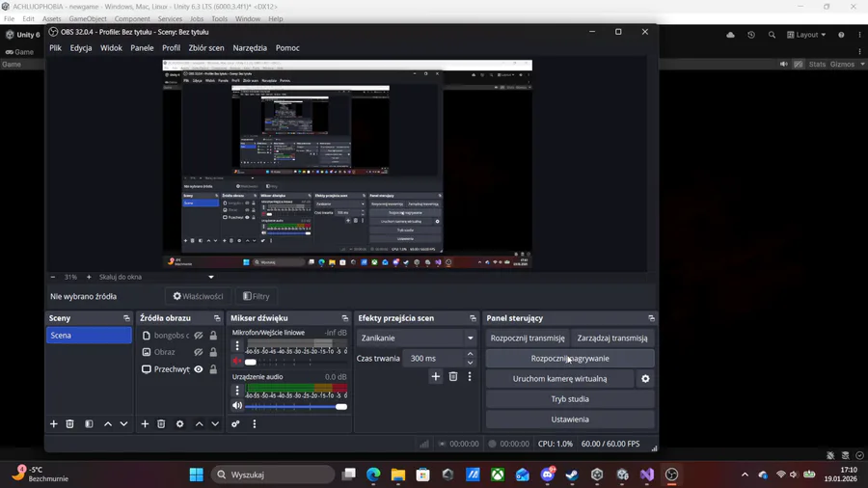
Task: Add a new scene in Sceny panel
Action: click(54, 423)
